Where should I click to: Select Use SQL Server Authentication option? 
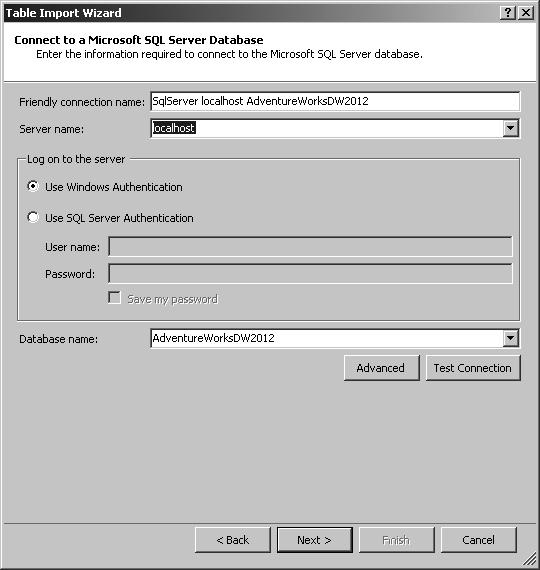33,217
